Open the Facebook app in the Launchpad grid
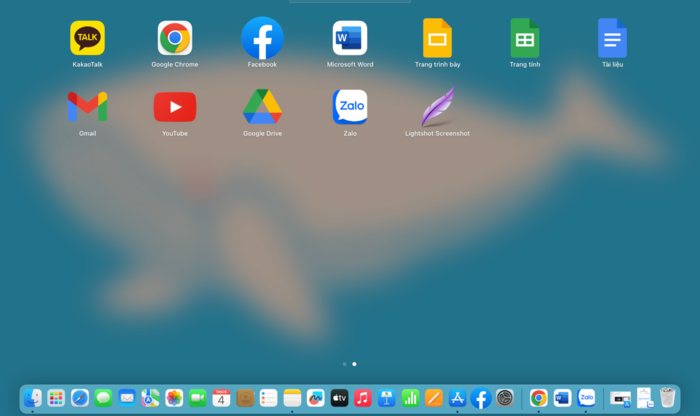The width and height of the screenshot is (700, 416). click(x=262, y=38)
